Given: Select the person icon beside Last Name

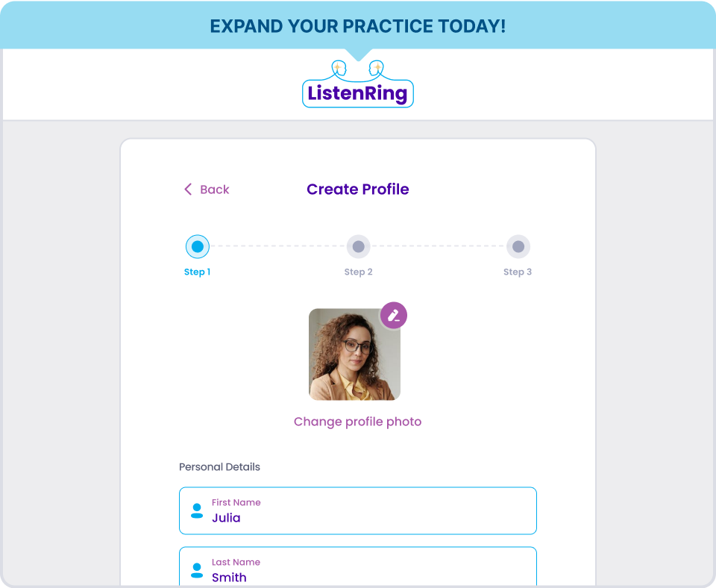Looking at the screenshot, I should (x=196, y=569).
